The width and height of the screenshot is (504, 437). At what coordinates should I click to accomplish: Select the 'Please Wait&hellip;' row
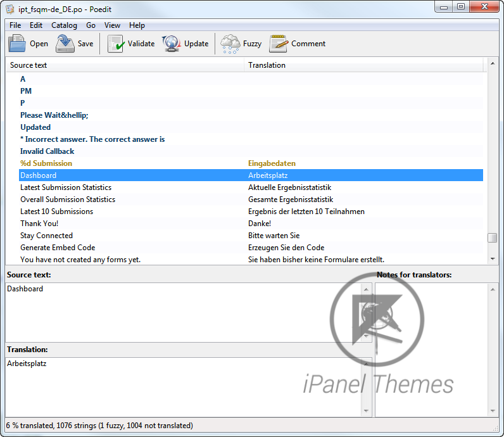pos(251,115)
